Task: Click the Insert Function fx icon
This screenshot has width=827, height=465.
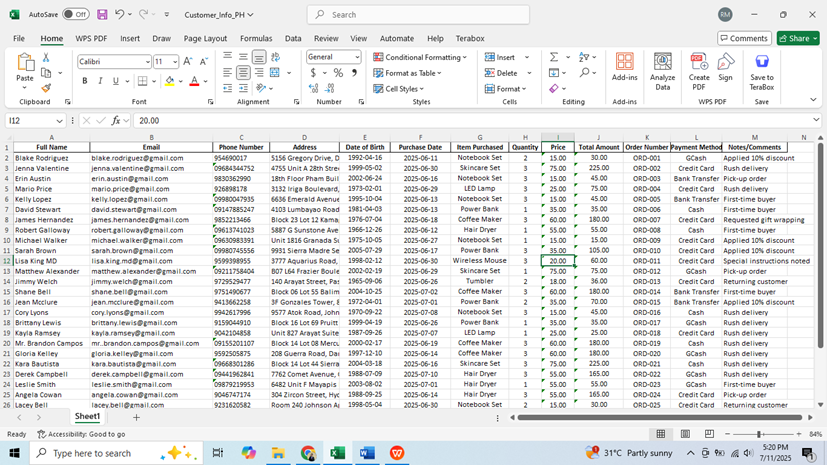Action: (116, 121)
